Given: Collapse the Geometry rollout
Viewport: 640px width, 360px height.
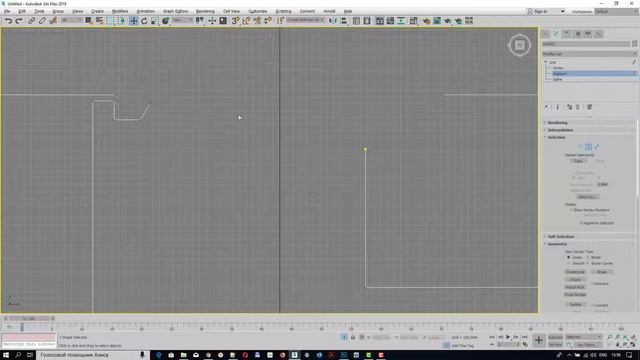Looking at the screenshot, I should (x=589, y=244).
